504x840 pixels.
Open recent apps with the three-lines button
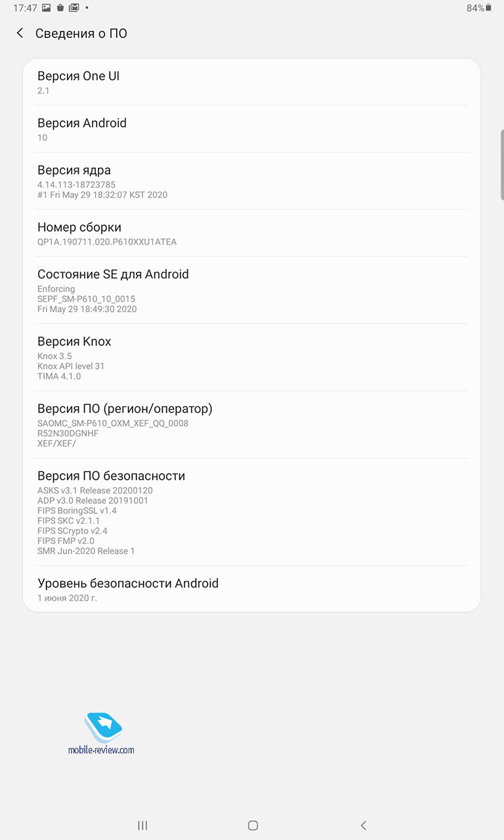(x=142, y=826)
